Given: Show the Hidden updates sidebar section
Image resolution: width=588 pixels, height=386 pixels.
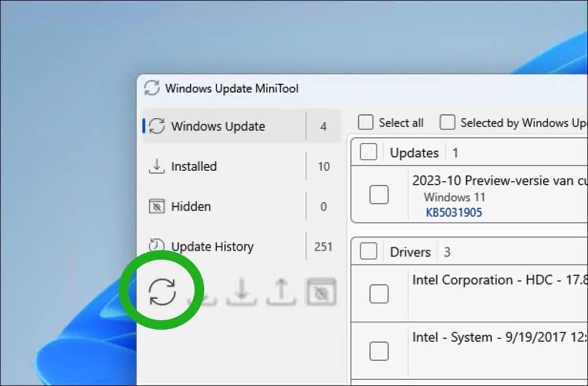Looking at the screenshot, I should tap(242, 206).
